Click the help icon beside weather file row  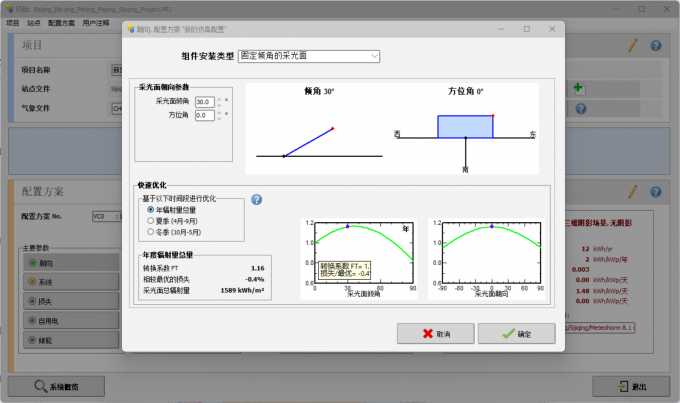click(578, 108)
